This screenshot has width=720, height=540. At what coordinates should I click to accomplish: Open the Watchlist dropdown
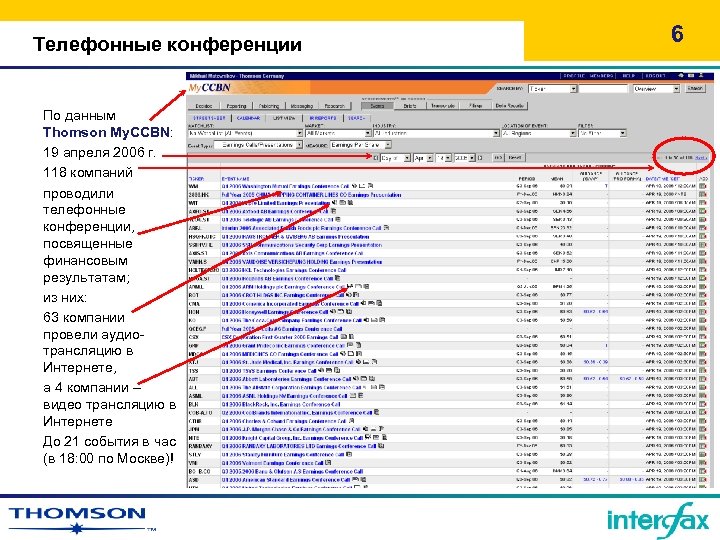tap(246, 133)
